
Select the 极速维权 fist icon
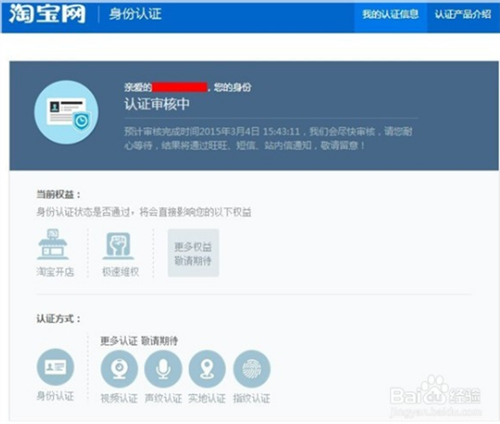pyautogui.click(x=118, y=246)
